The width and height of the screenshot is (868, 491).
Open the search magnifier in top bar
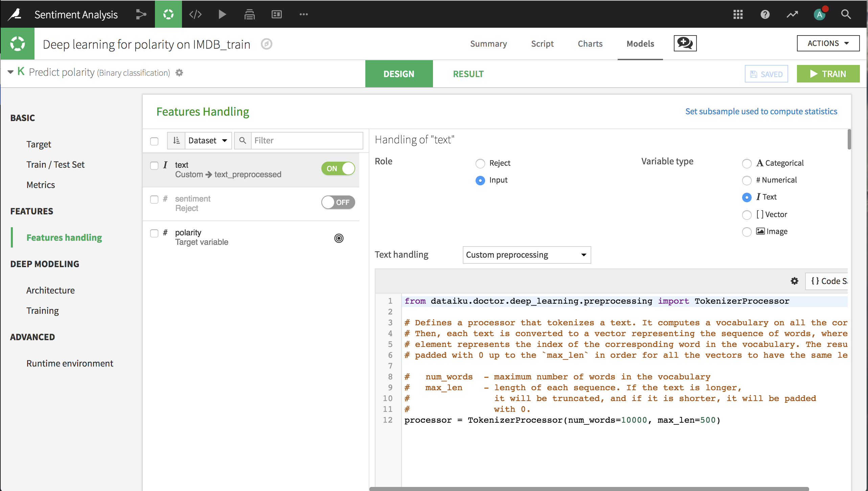(846, 14)
